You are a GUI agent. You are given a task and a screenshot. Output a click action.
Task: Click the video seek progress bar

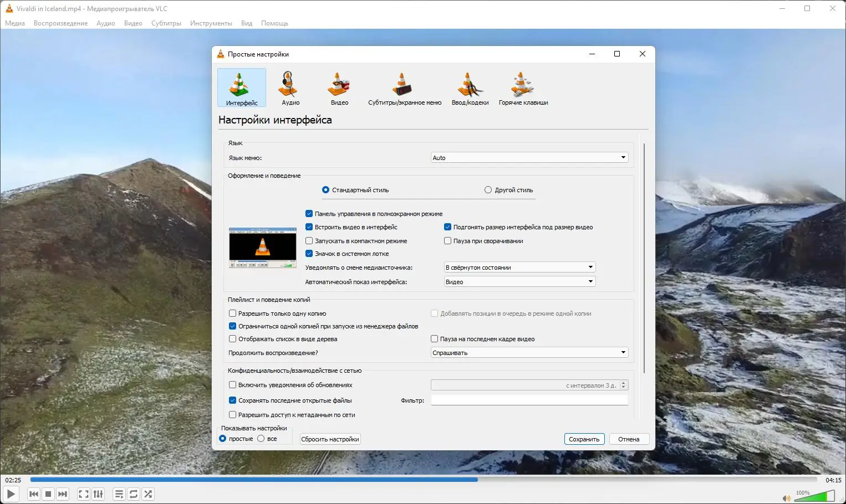[x=424, y=480]
